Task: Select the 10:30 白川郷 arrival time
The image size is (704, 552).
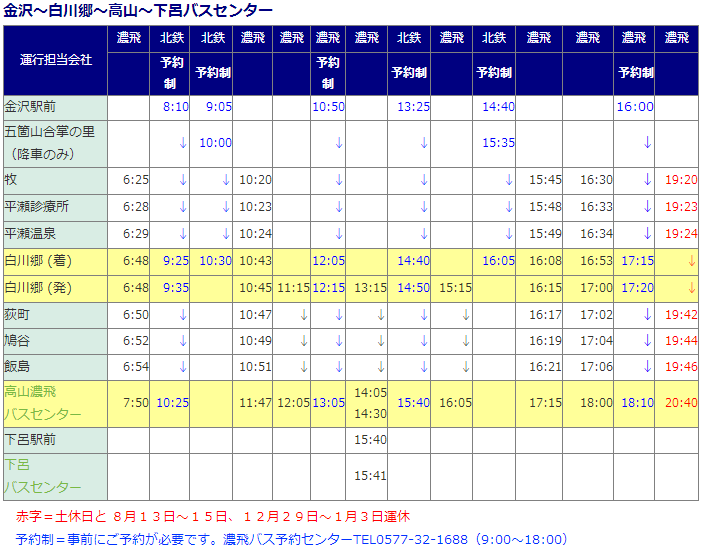Action: (x=216, y=261)
